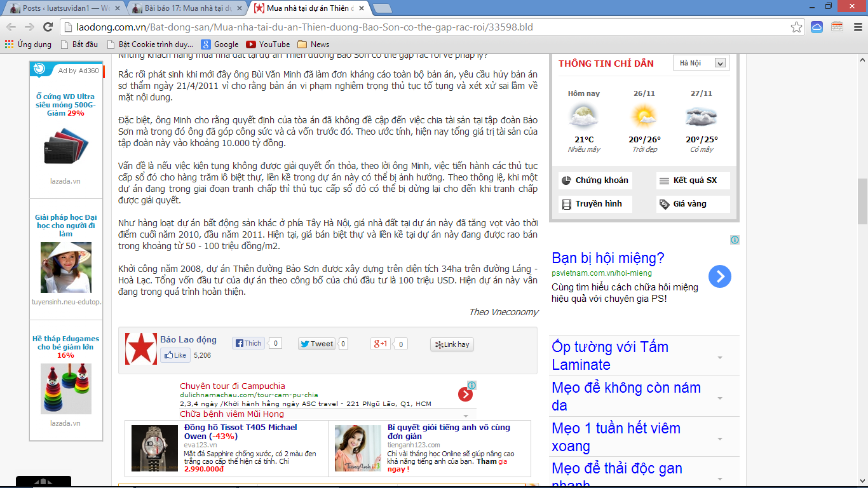Click the red arrow on the Campuchia tour ad

(466, 395)
